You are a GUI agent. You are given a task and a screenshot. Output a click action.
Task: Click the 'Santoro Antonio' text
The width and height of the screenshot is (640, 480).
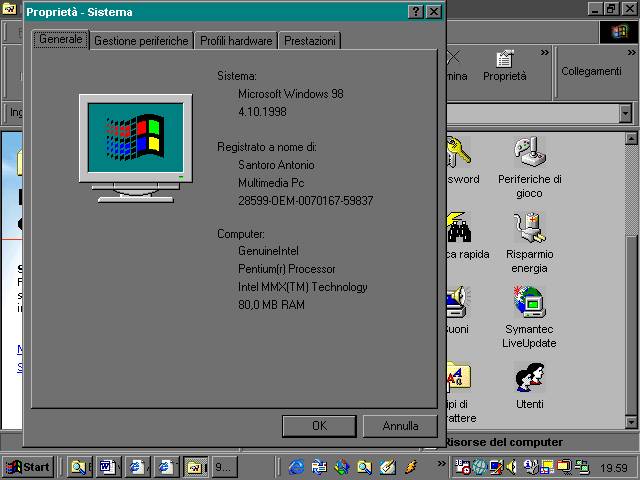(276, 165)
